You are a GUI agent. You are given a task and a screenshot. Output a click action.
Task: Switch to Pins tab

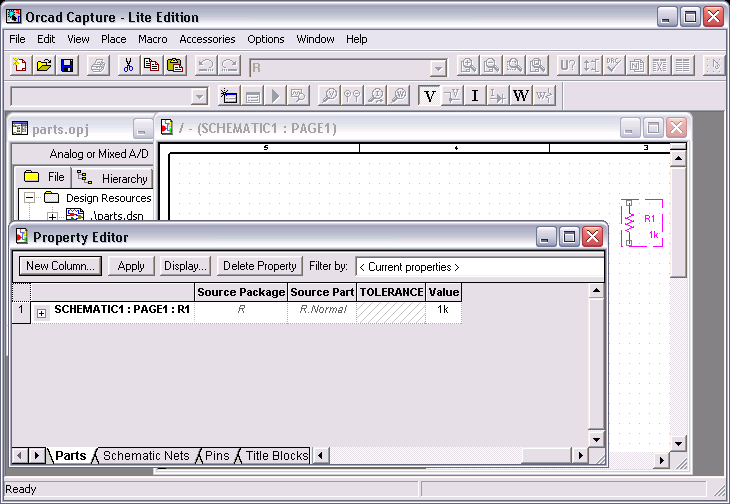click(x=217, y=456)
